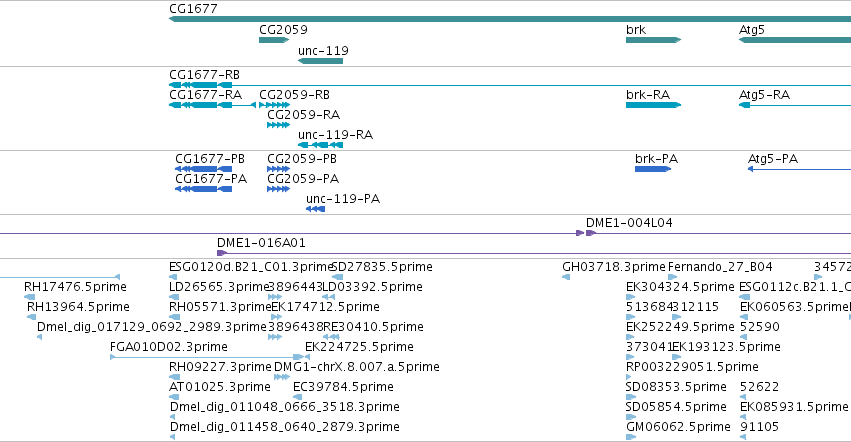This screenshot has width=851, height=442.
Task: Click the 91105 EST label
Action: (760, 427)
